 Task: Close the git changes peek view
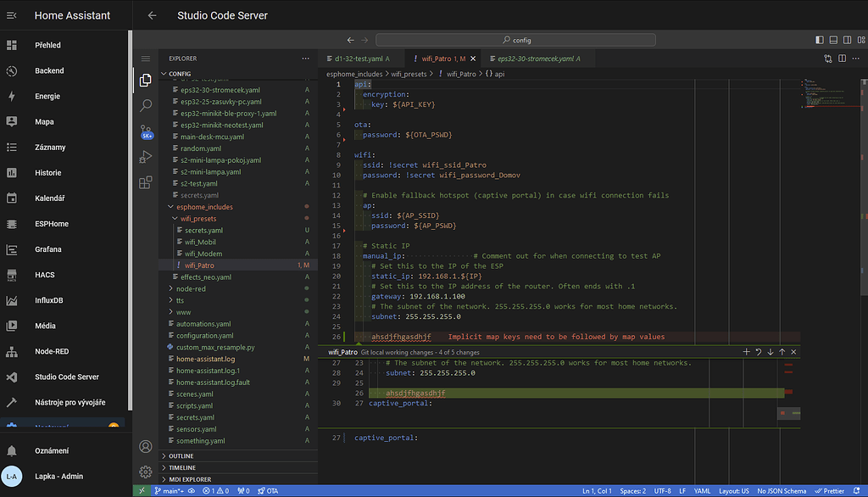point(793,352)
